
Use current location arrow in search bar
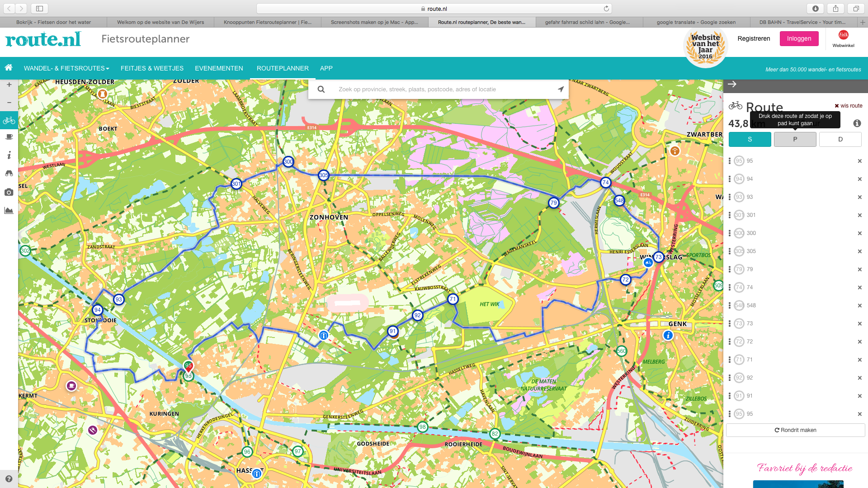561,89
